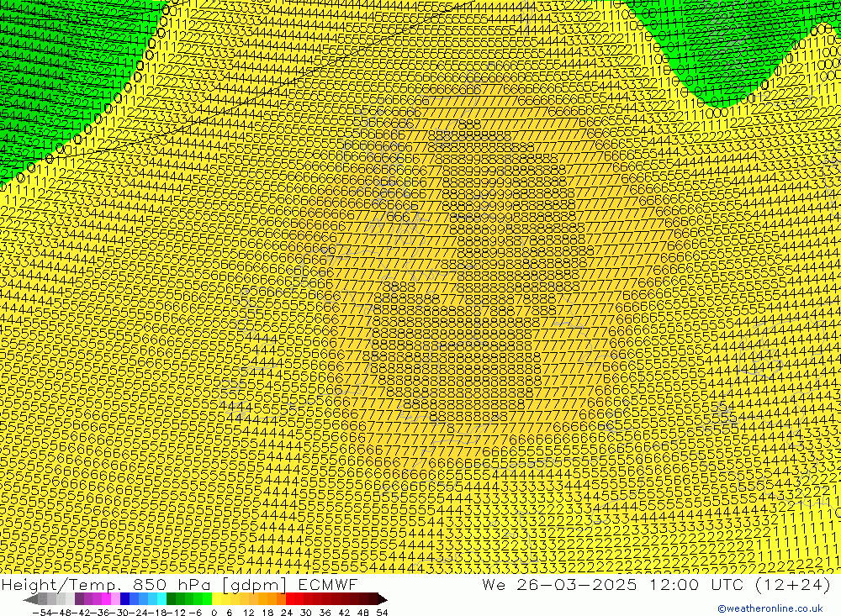Pick the dark purple swatch in the color legend
The width and height of the screenshot is (841, 616).
pyautogui.click(x=79, y=599)
